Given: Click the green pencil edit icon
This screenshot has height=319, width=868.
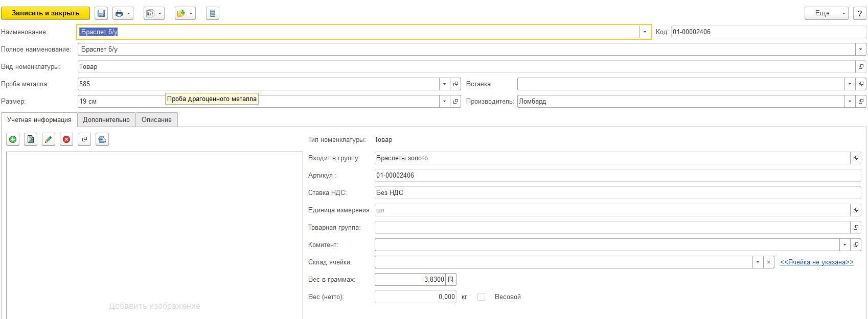Looking at the screenshot, I should point(49,139).
